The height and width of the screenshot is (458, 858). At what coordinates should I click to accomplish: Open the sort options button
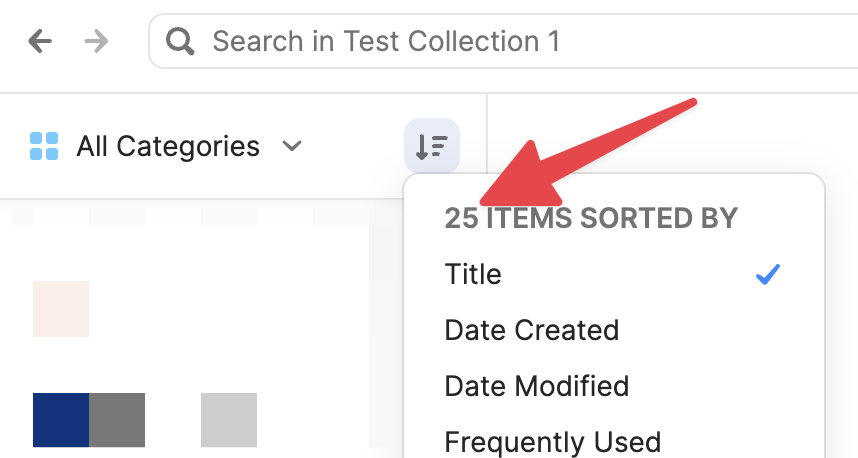point(431,146)
